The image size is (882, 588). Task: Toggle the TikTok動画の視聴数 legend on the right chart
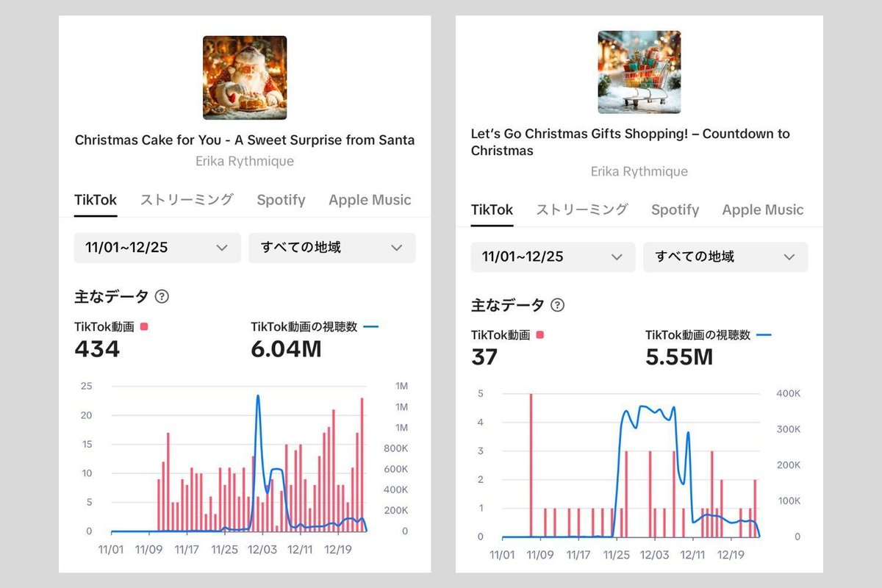pos(765,334)
